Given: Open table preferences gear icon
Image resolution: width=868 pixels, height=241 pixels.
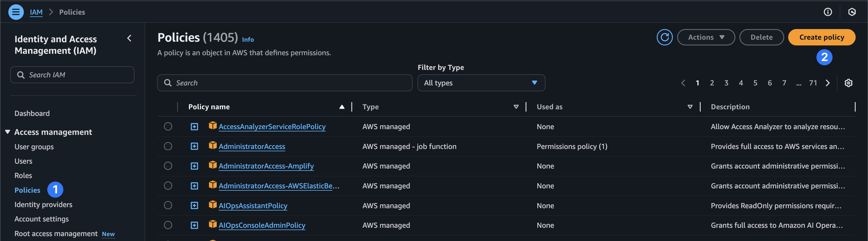Looking at the screenshot, I should click(848, 83).
